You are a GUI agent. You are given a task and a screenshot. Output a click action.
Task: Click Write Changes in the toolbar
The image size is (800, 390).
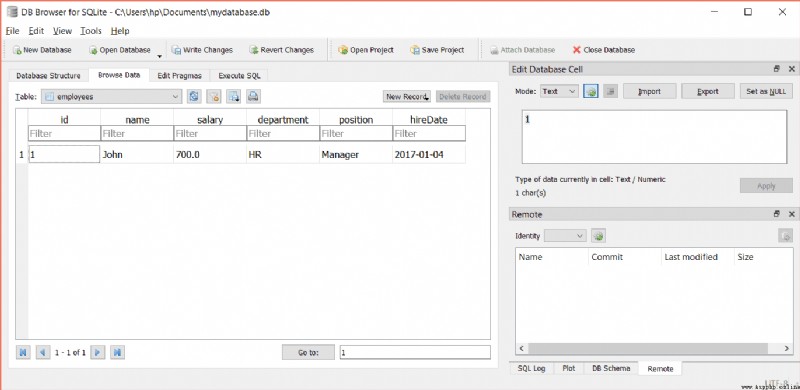click(202, 50)
